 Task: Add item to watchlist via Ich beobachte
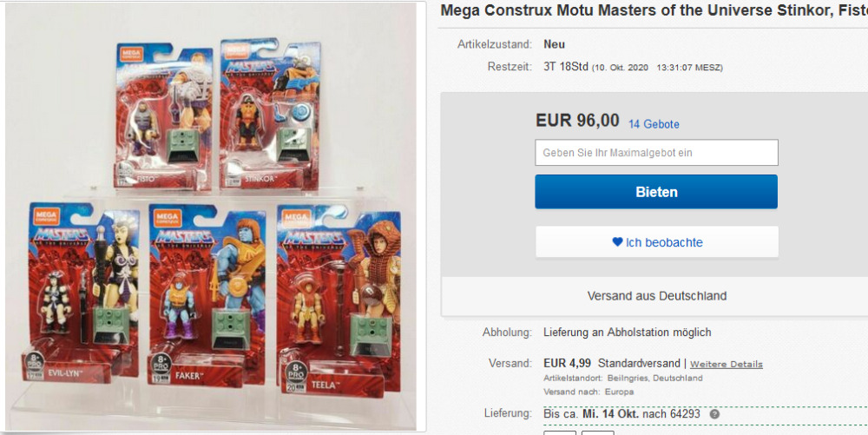(657, 242)
